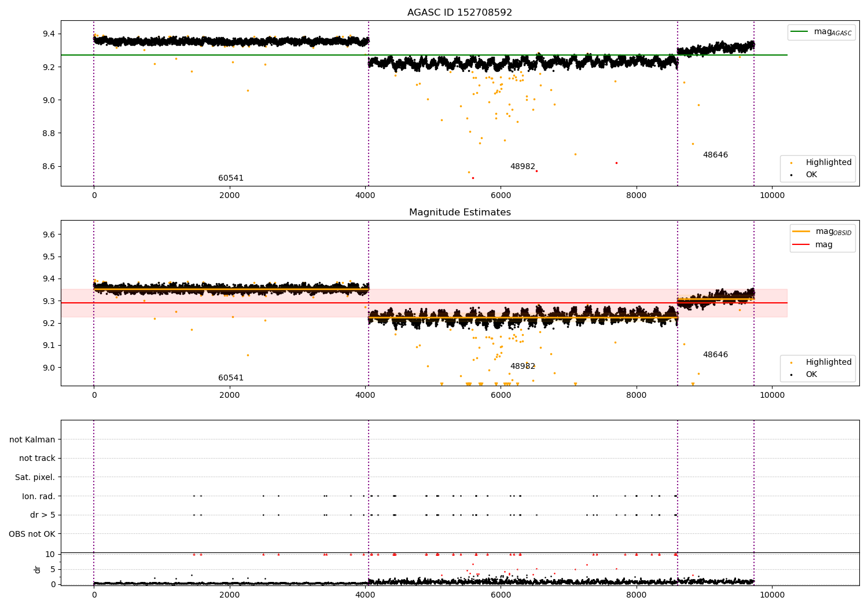
Task: Click the 10000 x-tick below the top plot
Action: coord(772,195)
